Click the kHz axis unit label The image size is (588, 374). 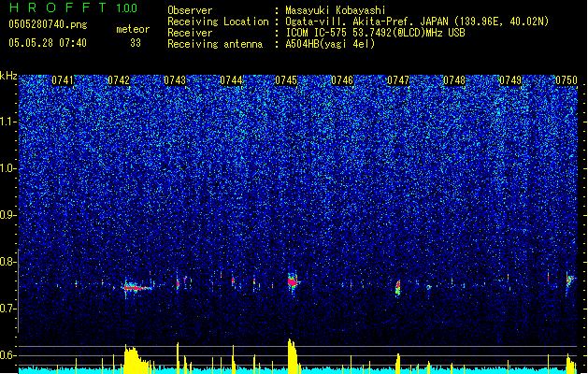[8, 76]
